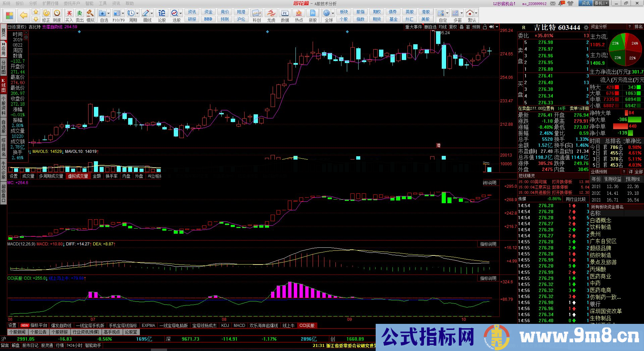
Task: Click the fund flow pie chart
Action: (626, 50)
